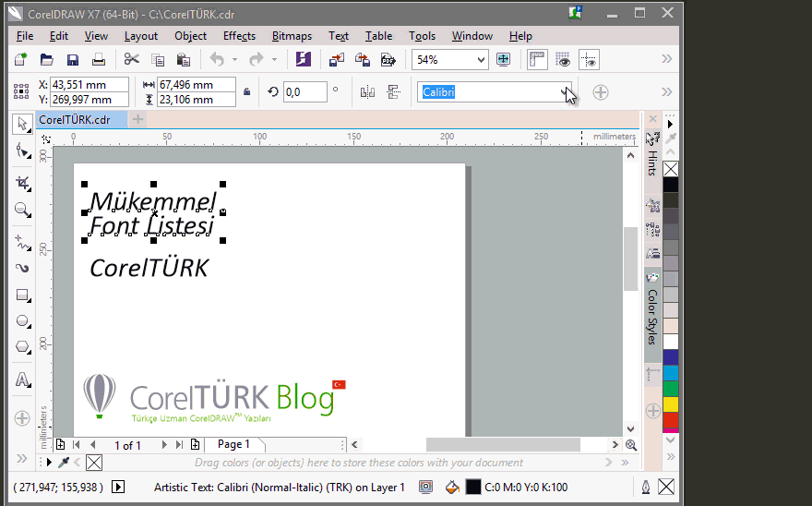Open the Color Styles docker tab
The height and width of the screenshot is (506, 812).
coord(652,316)
